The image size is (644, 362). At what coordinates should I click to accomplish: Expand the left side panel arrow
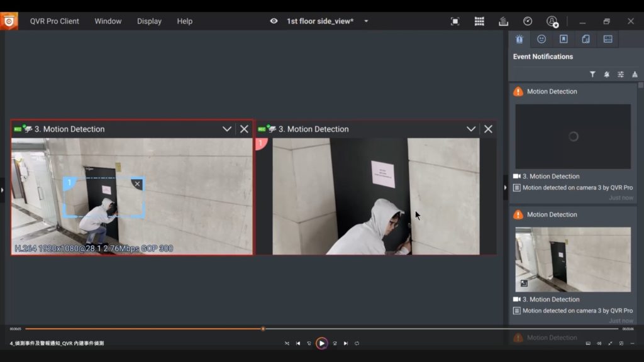point(3,190)
